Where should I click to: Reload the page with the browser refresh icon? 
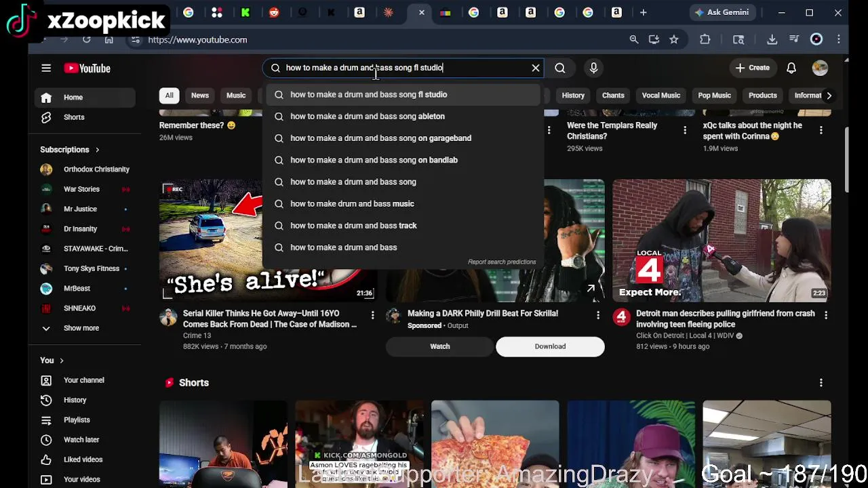point(87,39)
